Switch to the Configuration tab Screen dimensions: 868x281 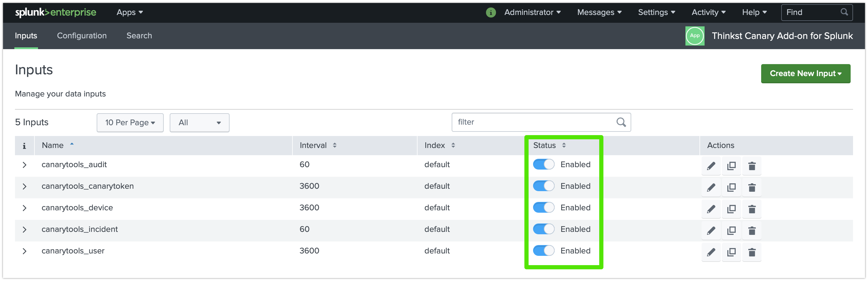coord(82,36)
